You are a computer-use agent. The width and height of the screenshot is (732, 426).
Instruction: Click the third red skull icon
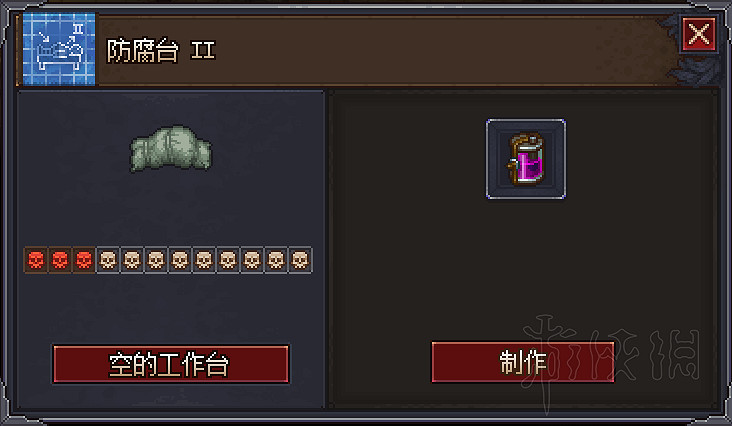pyautogui.click(x=84, y=260)
